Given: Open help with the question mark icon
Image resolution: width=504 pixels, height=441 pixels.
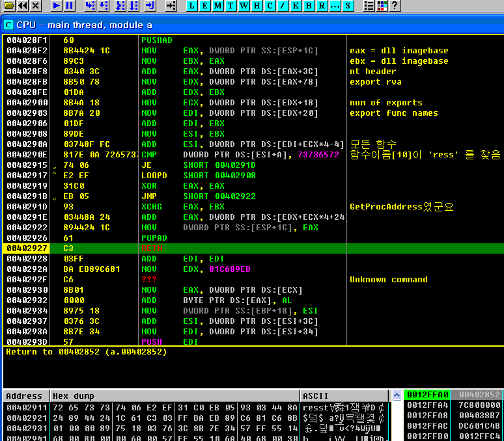Looking at the screenshot, I should pos(395,5).
